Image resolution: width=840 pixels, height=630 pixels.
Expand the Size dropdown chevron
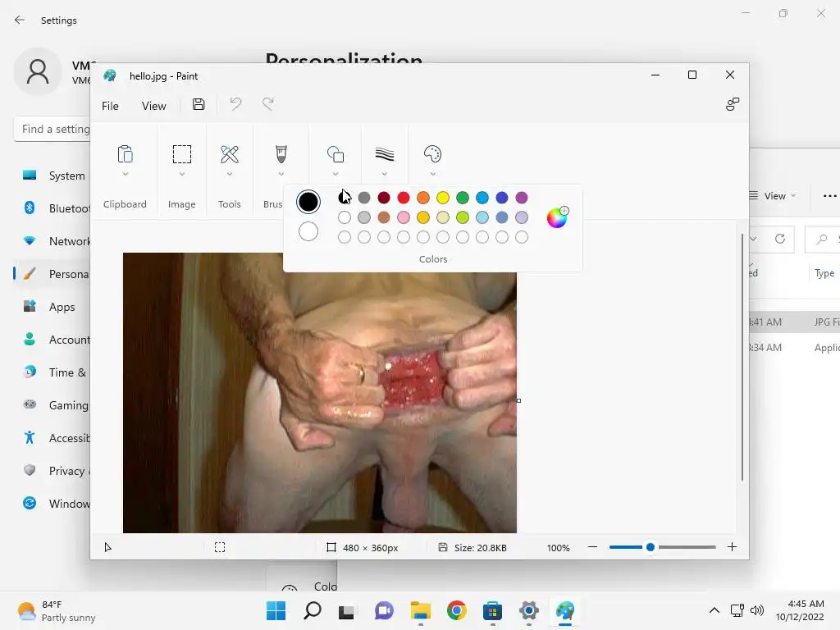pos(385,174)
